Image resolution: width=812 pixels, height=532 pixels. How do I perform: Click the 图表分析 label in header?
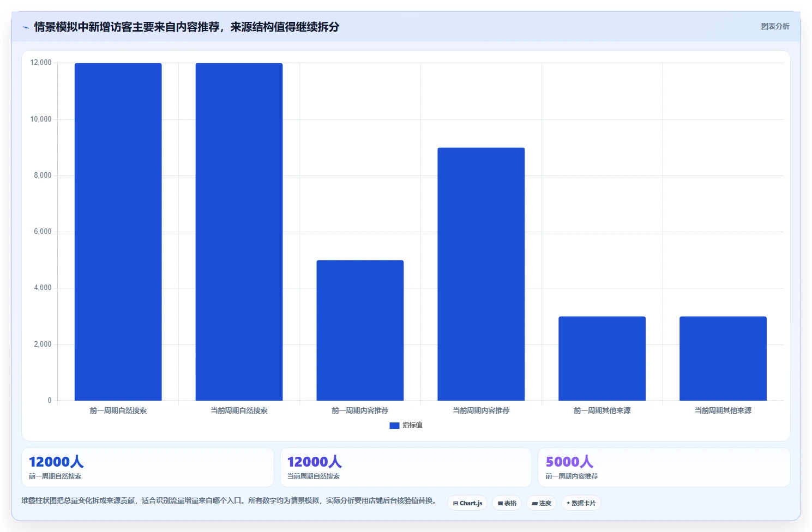tap(775, 26)
